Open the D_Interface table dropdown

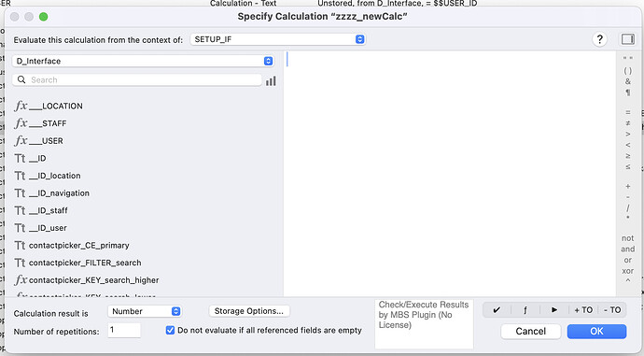pyautogui.click(x=144, y=61)
